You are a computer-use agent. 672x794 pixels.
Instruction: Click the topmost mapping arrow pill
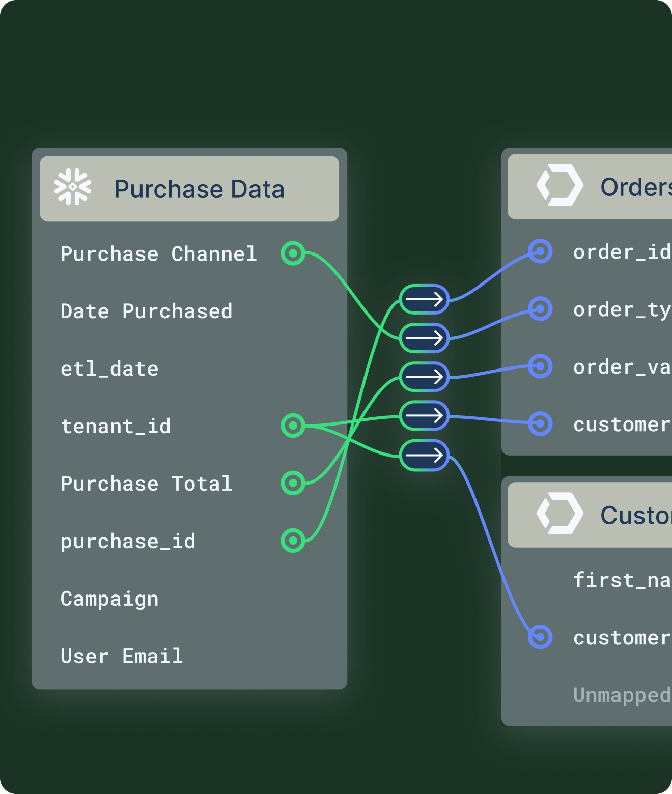[x=424, y=299]
